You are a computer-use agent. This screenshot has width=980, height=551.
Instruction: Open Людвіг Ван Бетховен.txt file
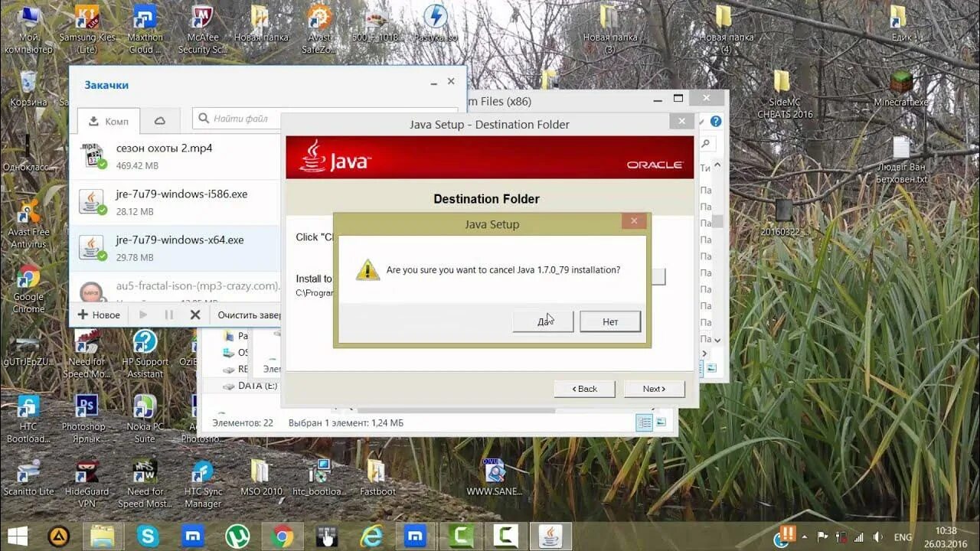[x=901, y=161]
